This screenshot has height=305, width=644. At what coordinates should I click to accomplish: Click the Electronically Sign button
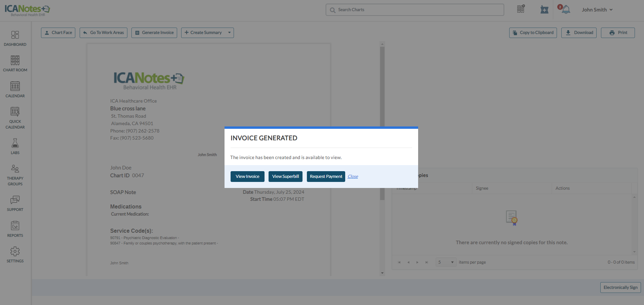[620, 288]
